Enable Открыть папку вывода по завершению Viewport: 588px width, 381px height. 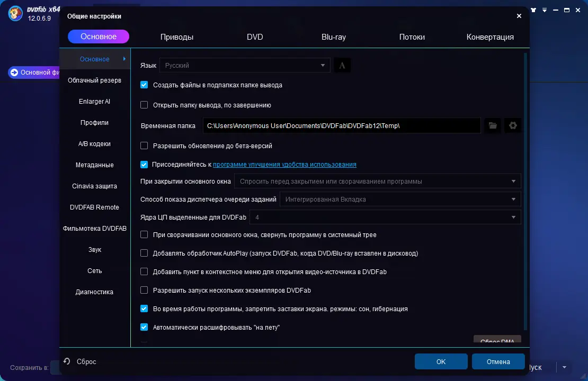[144, 105]
